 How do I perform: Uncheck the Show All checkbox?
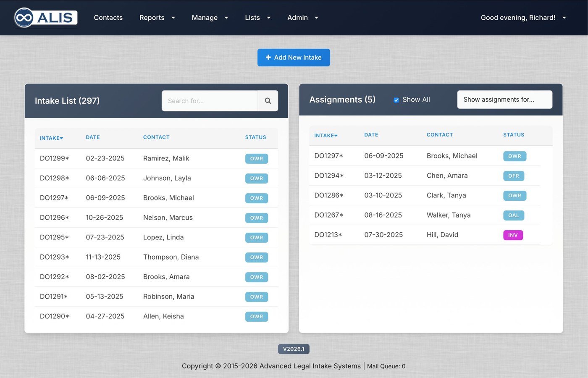tap(396, 100)
